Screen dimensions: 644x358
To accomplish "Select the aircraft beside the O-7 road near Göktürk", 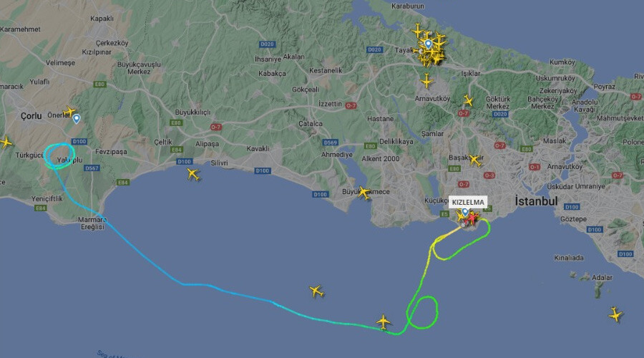I will coord(468,100).
